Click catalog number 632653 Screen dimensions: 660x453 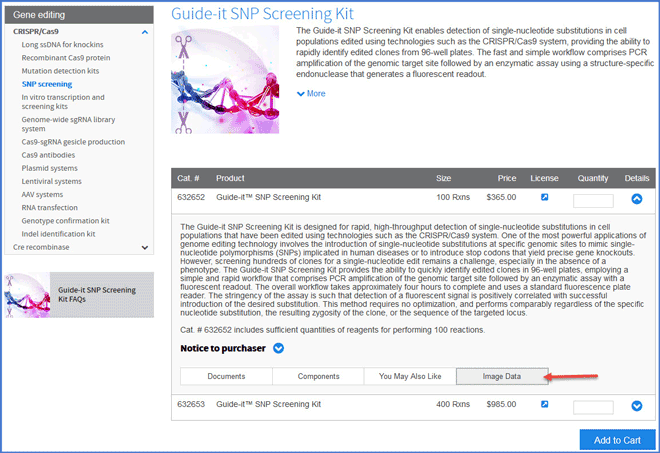click(191, 404)
